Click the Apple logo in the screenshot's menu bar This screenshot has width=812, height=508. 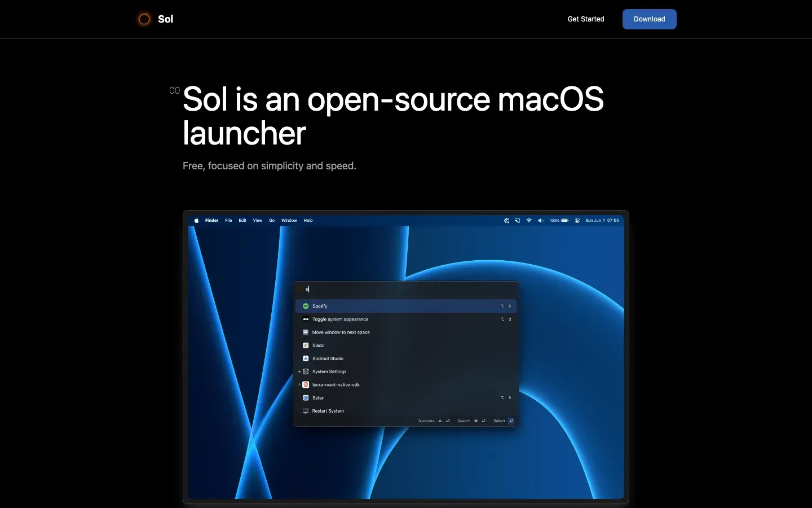click(196, 221)
